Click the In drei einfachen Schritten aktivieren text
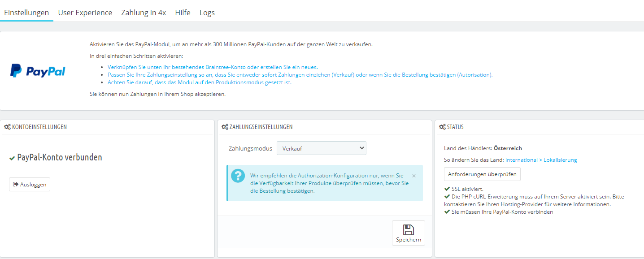 point(137,56)
